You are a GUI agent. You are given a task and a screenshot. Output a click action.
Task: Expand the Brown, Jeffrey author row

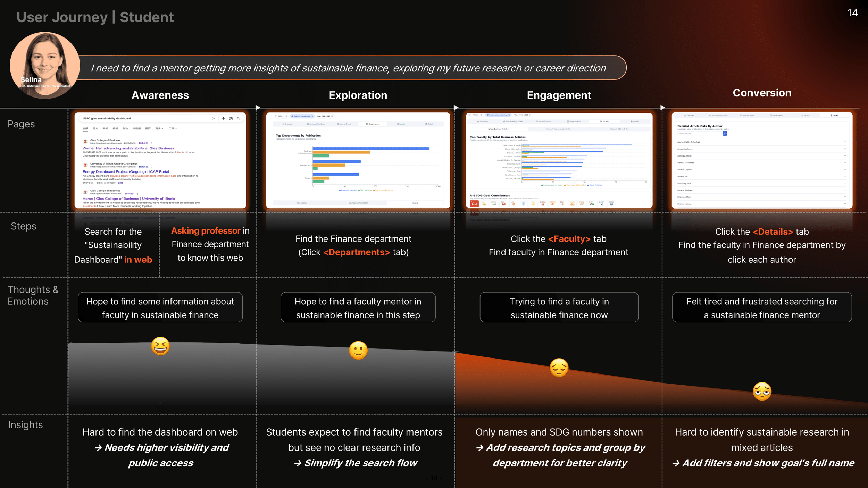coord(845,197)
